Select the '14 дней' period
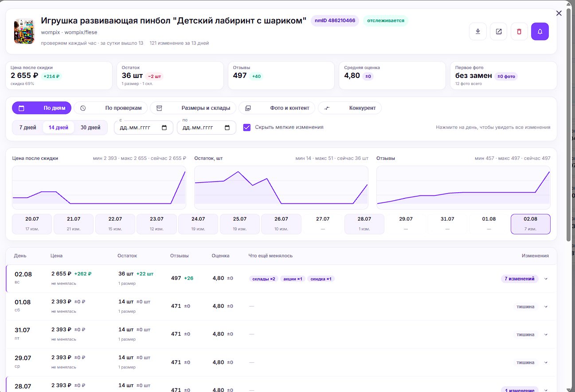 coord(59,128)
